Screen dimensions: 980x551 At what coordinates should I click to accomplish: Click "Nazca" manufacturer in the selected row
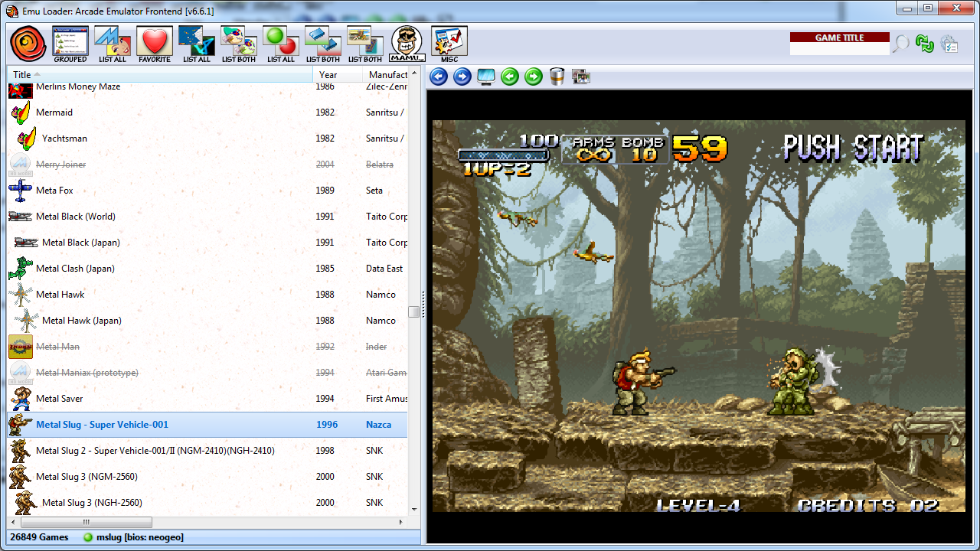[378, 425]
